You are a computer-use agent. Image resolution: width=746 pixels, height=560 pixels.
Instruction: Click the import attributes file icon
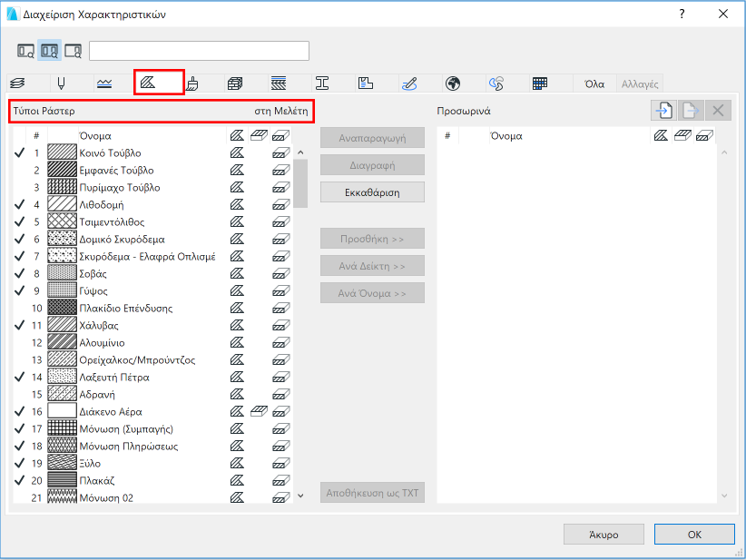[x=664, y=111]
